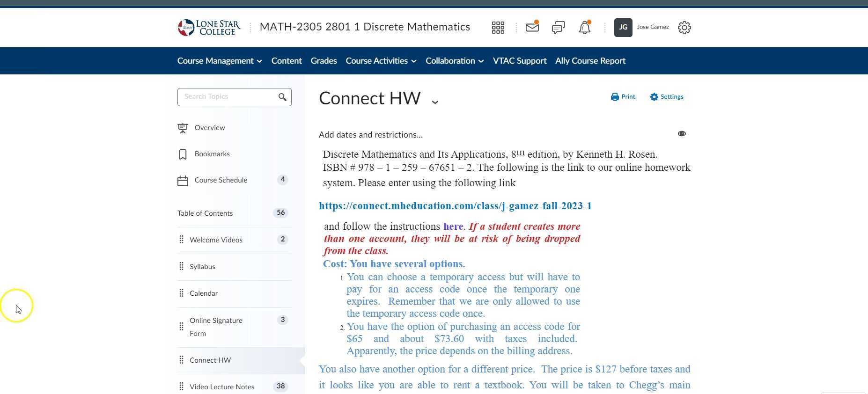Open the course selector waffle icon

pyautogui.click(x=498, y=28)
